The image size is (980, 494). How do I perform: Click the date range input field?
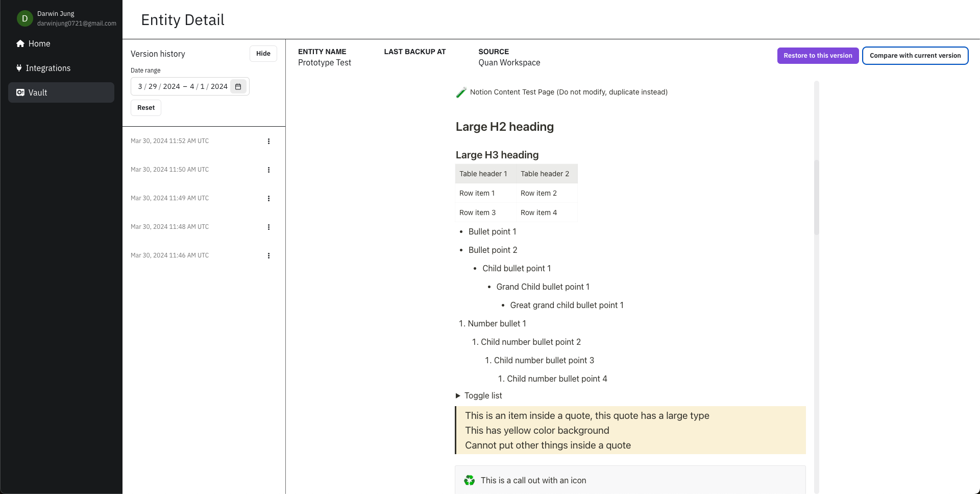(x=182, y=87)
